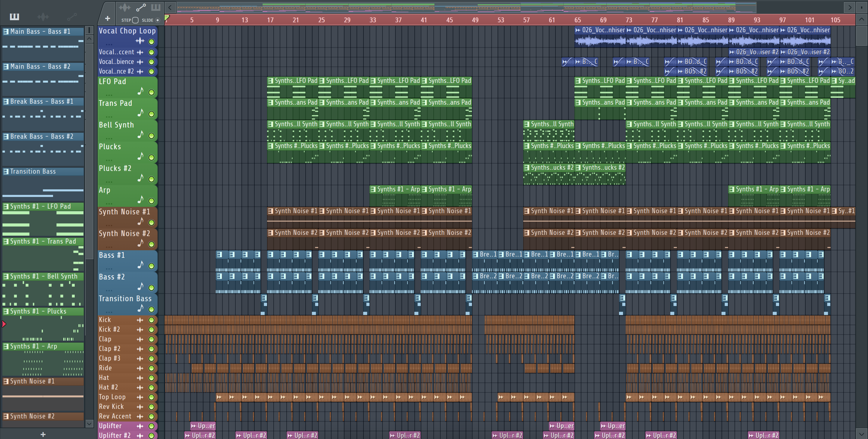Click pattern icon of Main Bass - Bass #1
The image size is (868, 439).
(6, 32)
